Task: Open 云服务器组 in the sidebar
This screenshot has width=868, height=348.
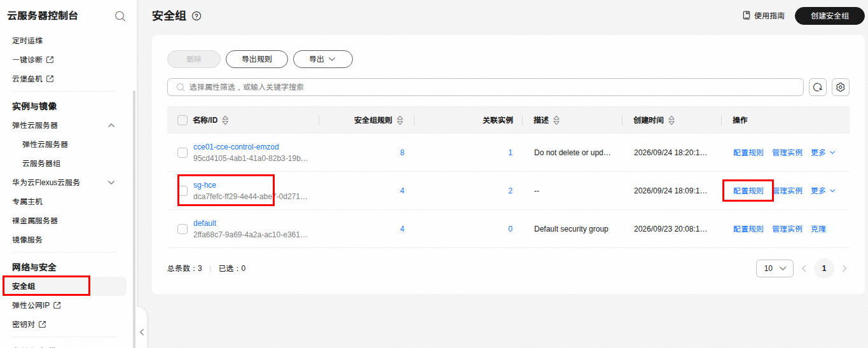Action: pos(41,164)
